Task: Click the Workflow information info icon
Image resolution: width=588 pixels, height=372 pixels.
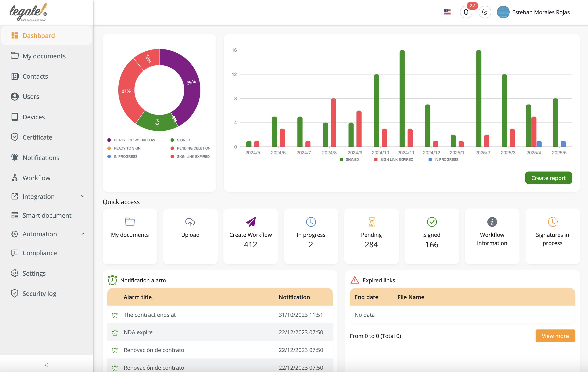Action: (492, 222)
